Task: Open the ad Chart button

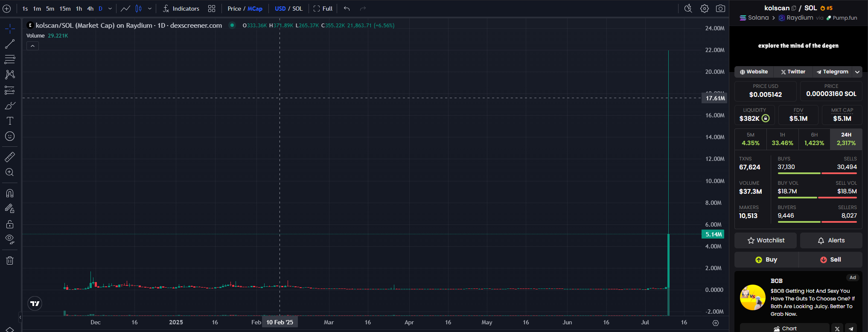Action: (x=785, y=328)
